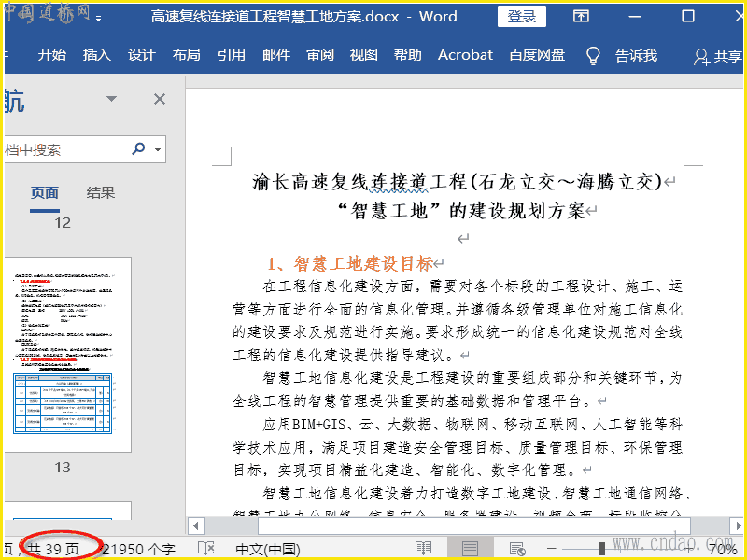Click the 登录 sign-in button
The image size is (747, 560).
(522, 17)
